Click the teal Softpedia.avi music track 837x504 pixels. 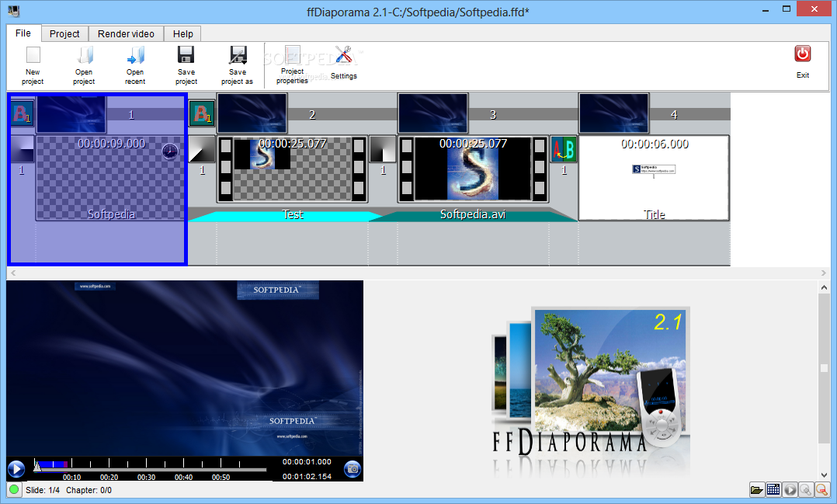pos(473,216)
